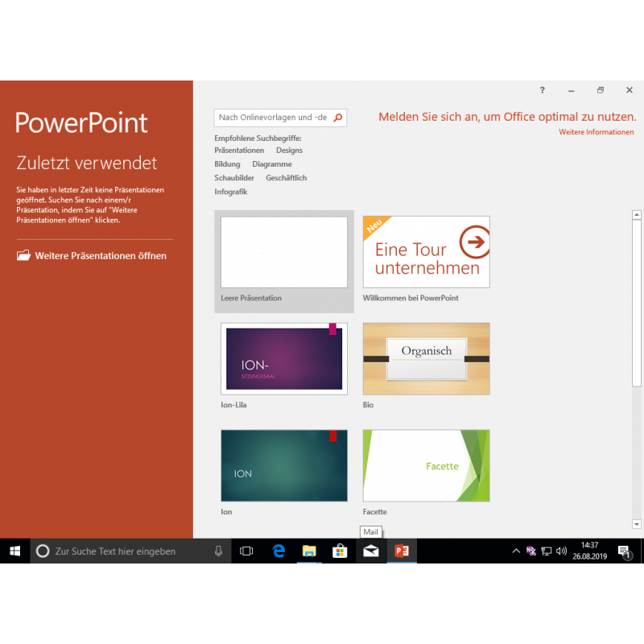This screenshot has height=644, width=644.
Task: Show hidden system tray icons
Action: 516,551
